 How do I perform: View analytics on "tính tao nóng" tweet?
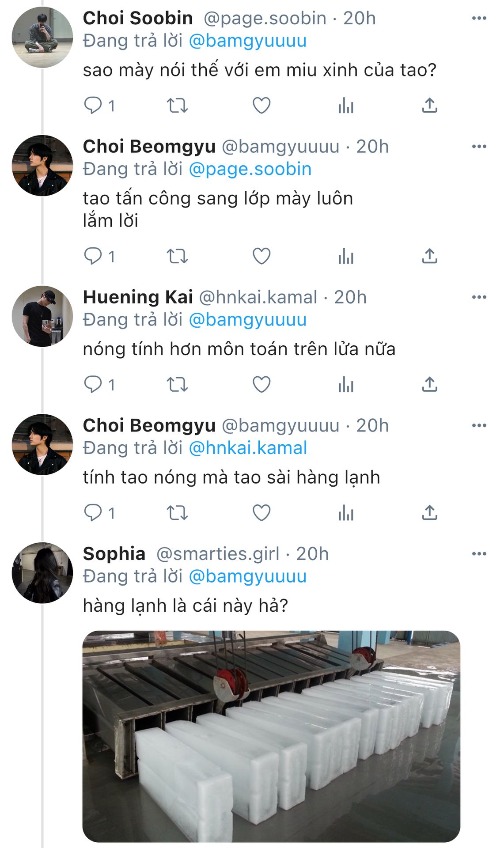tap(346, 513)
